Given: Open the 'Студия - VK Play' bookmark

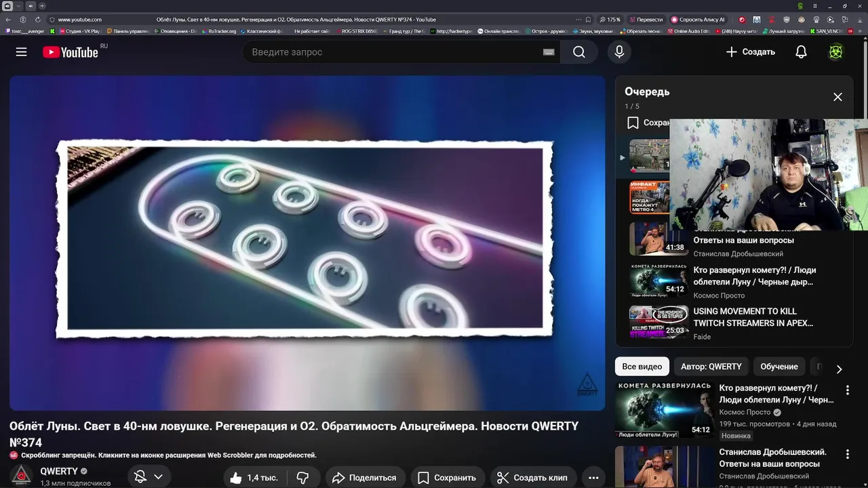Looking at the screenshot, I should (x=79, y=31).
